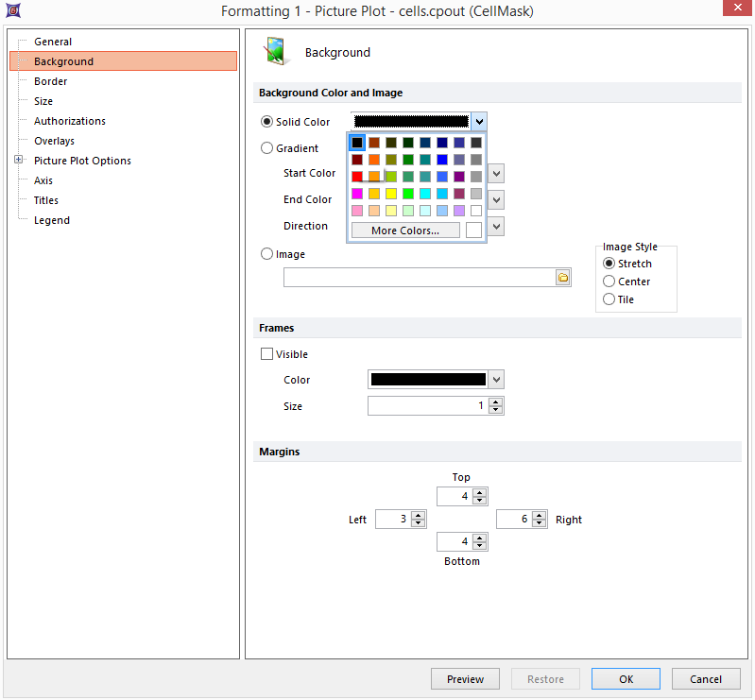Click the OK button
This screenshot has width=755, height=700.
pyautogui.click(x=626, y=679)
